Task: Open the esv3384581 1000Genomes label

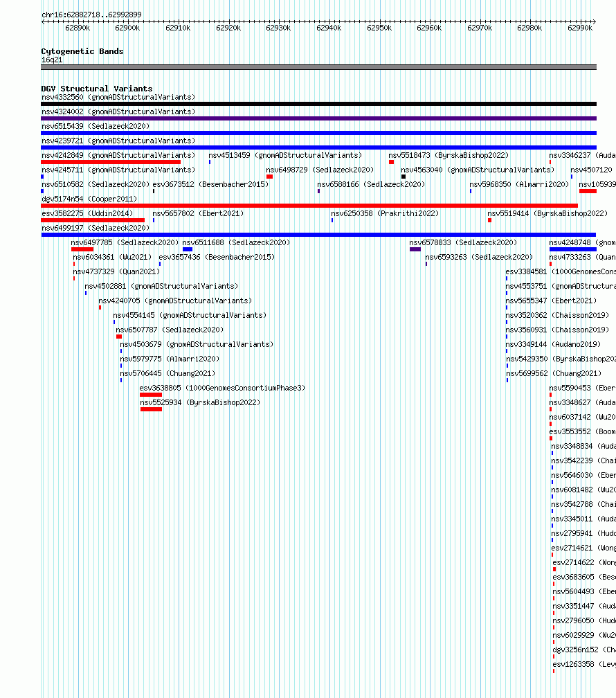Action: (561, 271)
